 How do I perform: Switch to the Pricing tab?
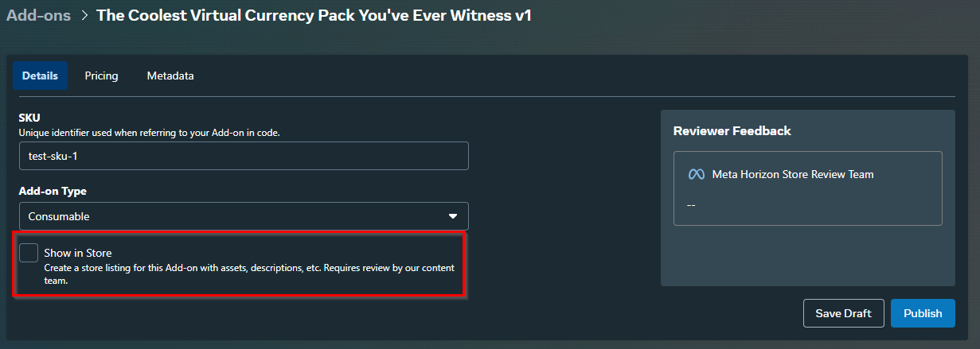click(x=101, y=76)
